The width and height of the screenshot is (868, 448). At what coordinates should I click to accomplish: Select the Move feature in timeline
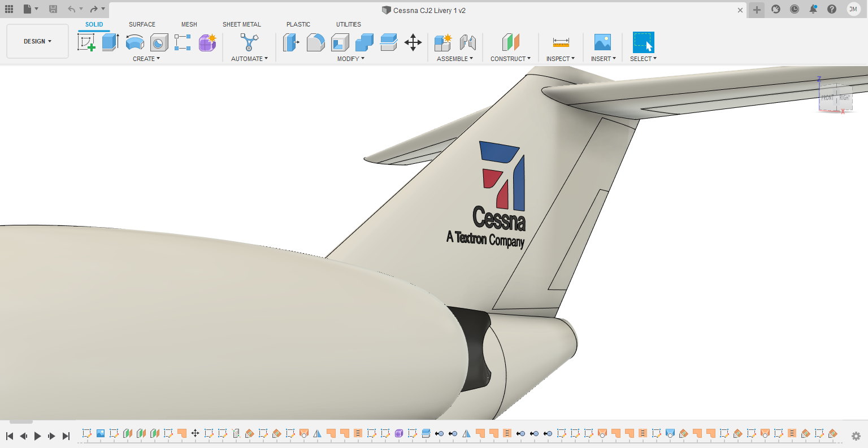coord(196,433)
